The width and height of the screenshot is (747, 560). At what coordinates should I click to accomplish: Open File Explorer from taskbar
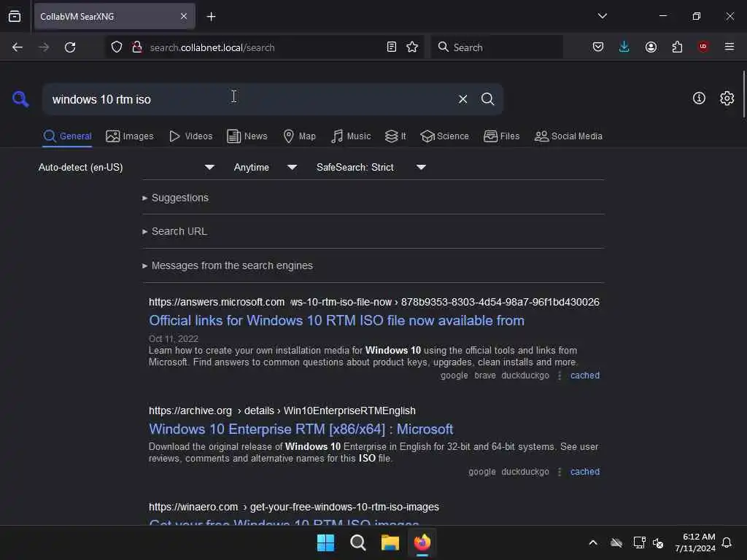click(390, 542)
